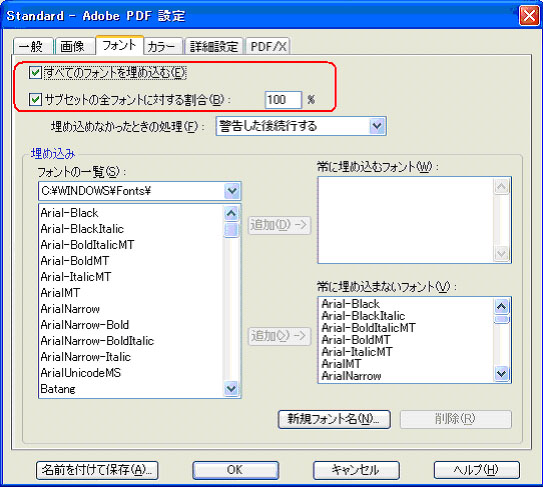The image size is (543, 487).
Task: Click up arrow of font list scrollbar
Action: click(231, 213)
